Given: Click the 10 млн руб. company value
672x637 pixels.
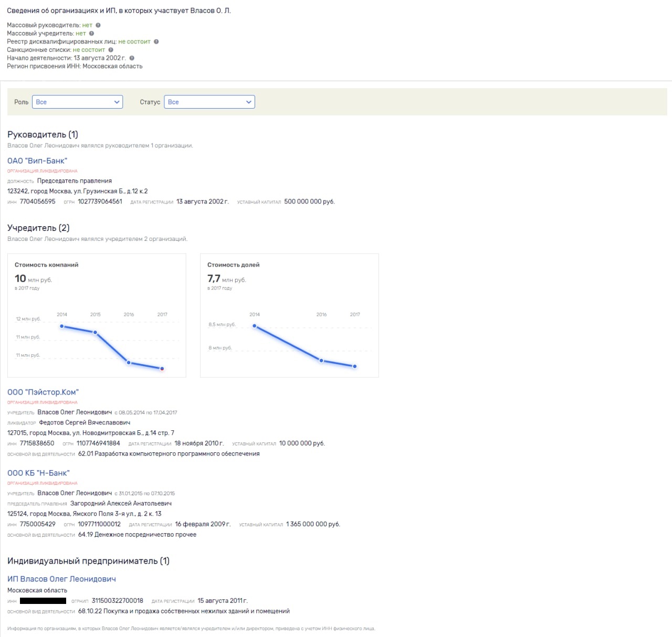Looking at the screenshot, I should pos(33,279).
